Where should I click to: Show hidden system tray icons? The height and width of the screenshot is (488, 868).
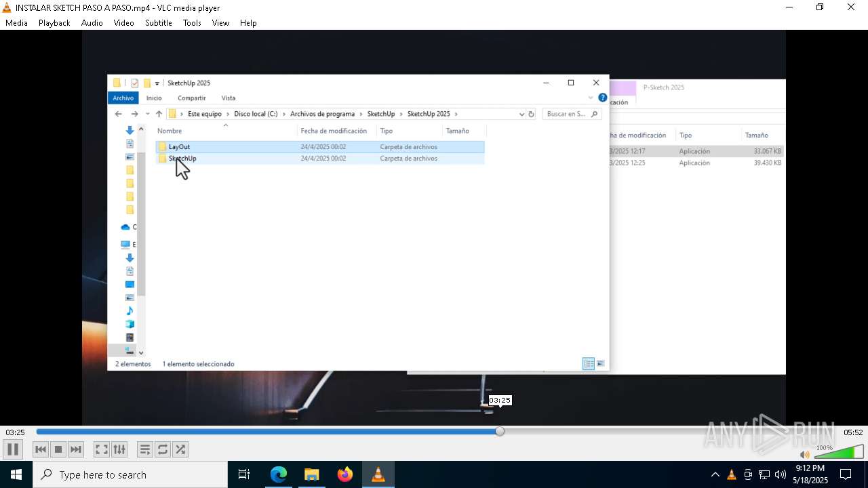click(715, 474)
